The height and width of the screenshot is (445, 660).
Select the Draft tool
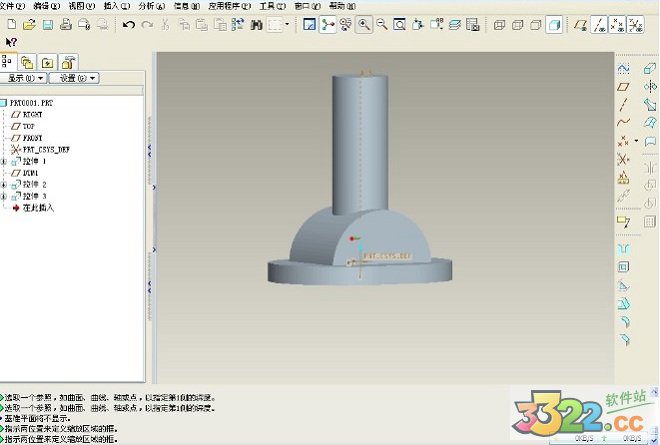coord(623,304)
